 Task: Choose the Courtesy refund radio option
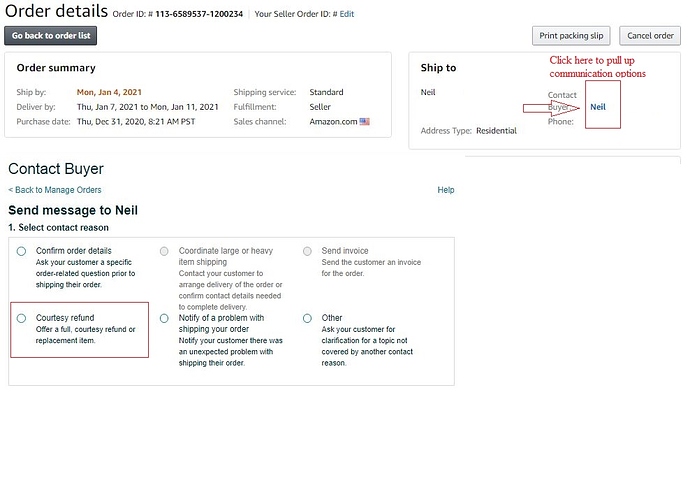point(21,318)
